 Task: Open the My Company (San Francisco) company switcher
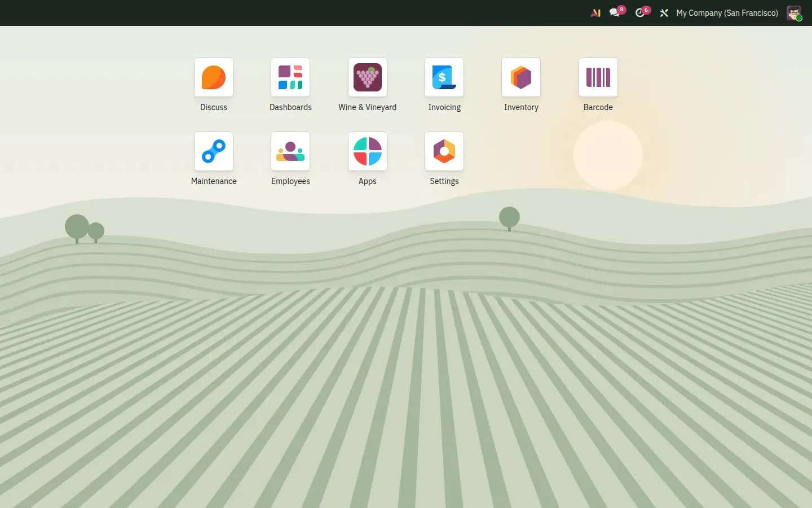(727, 12)
